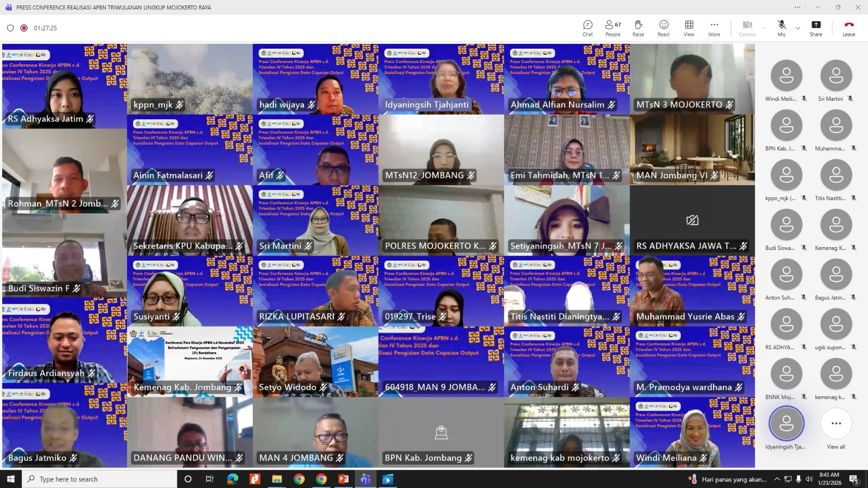Open the Chat panel

coord(588,28)
